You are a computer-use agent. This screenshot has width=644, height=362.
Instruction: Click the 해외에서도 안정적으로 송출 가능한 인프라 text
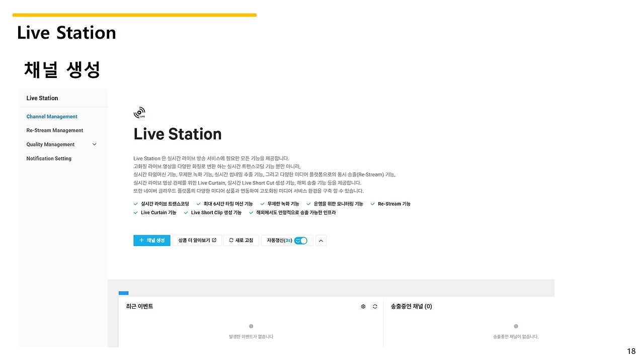[296, 213]
